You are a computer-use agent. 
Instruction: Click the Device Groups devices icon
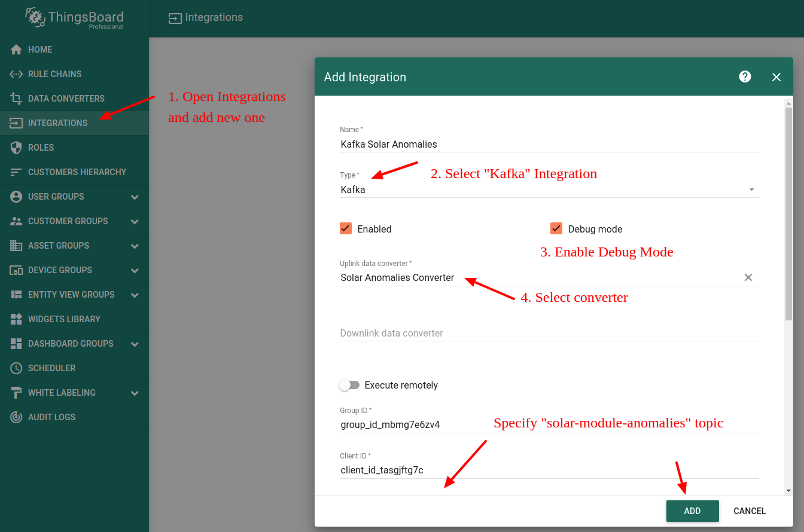(16, 270)
